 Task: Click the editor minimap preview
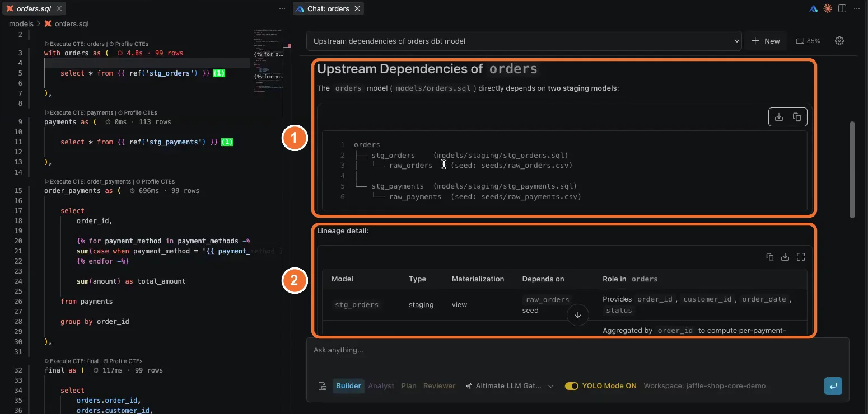pyautogui.click(x=268, y=62)
